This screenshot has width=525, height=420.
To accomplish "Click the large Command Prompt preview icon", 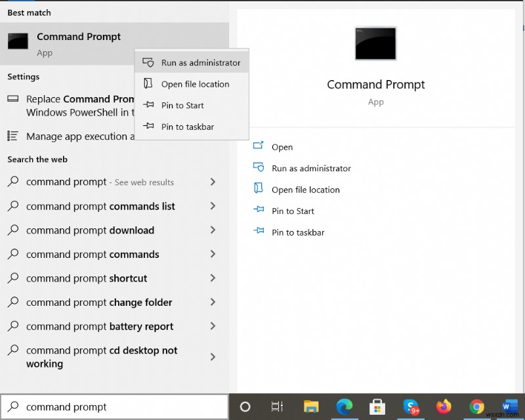I will pyautogui.click(x=375, y=45).
